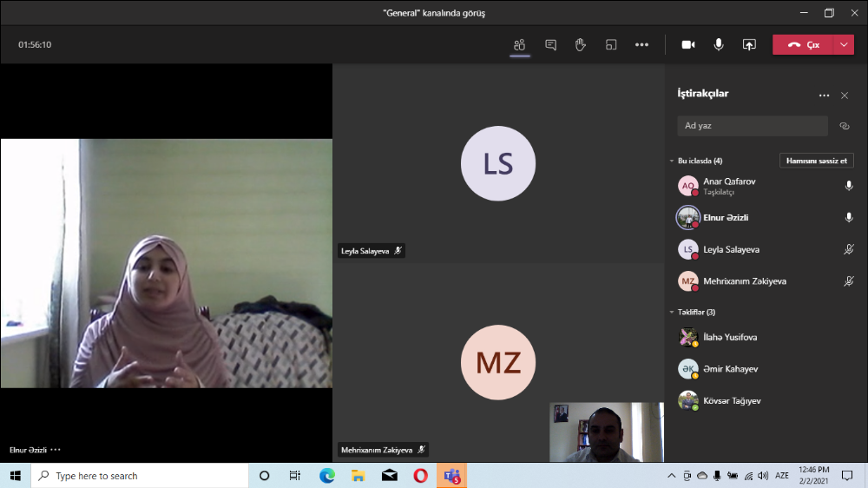Open volume control in system tray
868x488 pixels.
(x=763, y=476)
